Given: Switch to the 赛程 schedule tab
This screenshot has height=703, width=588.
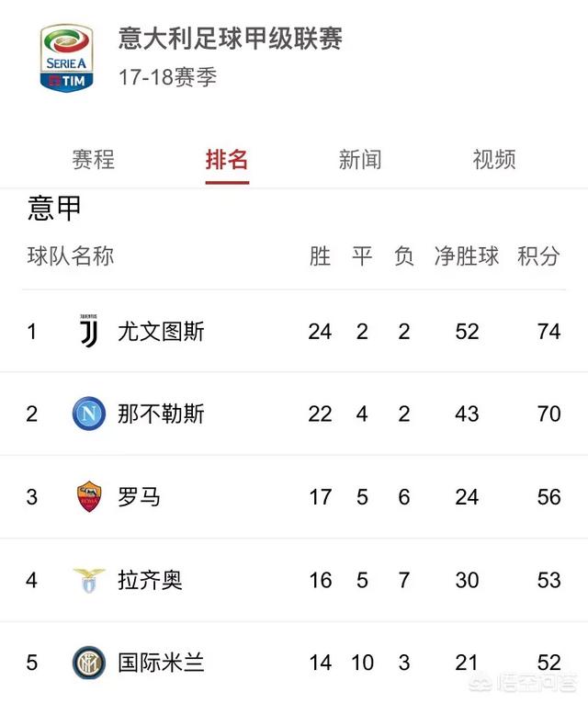Looking at the screenshot, I should (x=93, y=160).
